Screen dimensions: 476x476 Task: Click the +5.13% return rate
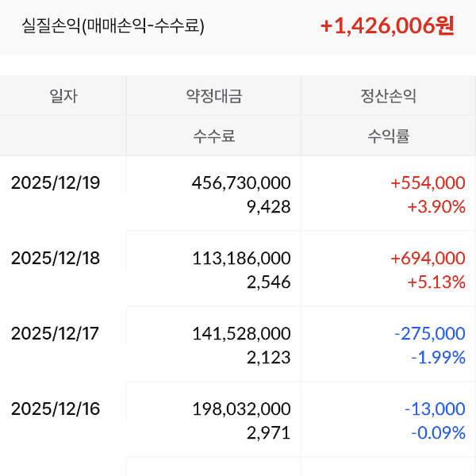point(436,282)
